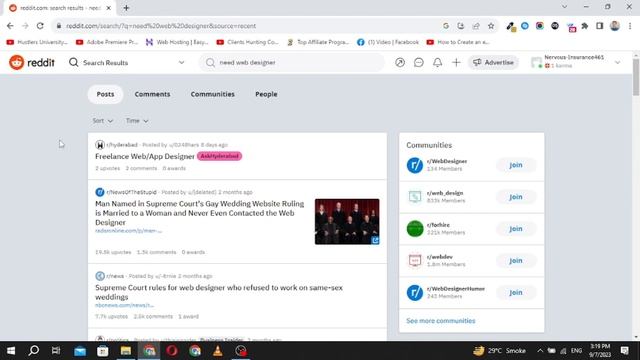Open the Time filter dropdown
Image resolution: width=640 pixels, height=360 pixels.
pos(137,121)
